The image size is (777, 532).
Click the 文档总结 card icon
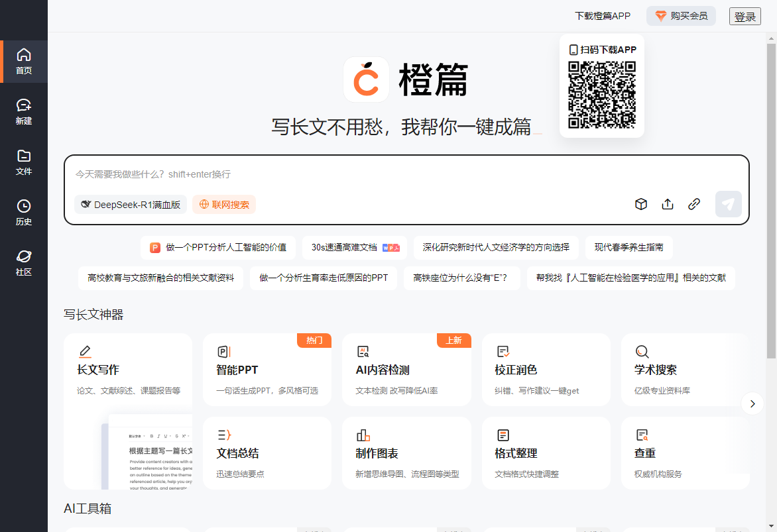coord(224,435)
